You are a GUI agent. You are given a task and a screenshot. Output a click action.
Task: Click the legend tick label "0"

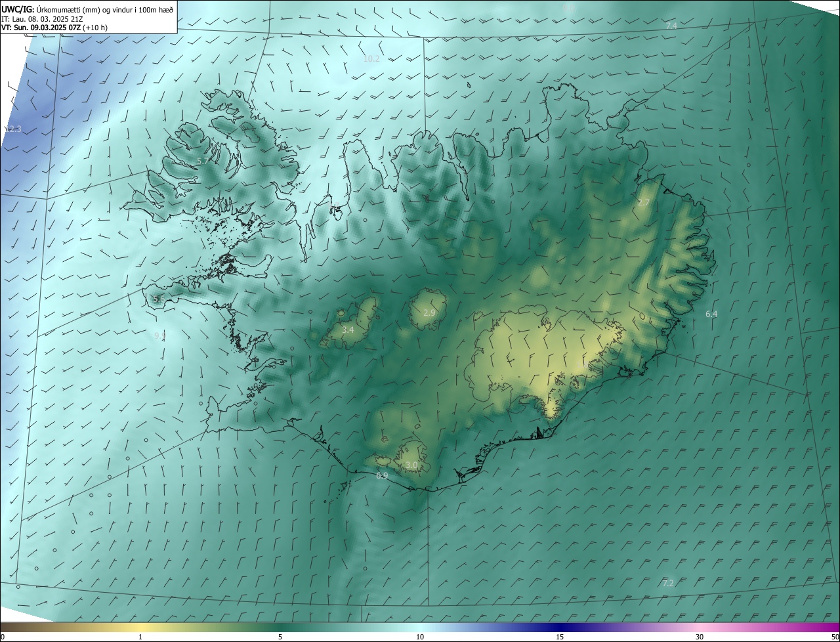tap(3, 637)
